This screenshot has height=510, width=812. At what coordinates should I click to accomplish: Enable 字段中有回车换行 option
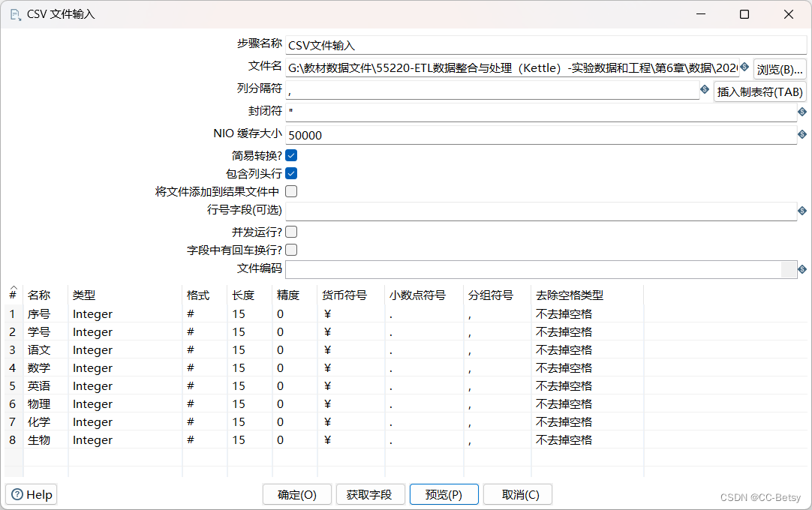291,250
